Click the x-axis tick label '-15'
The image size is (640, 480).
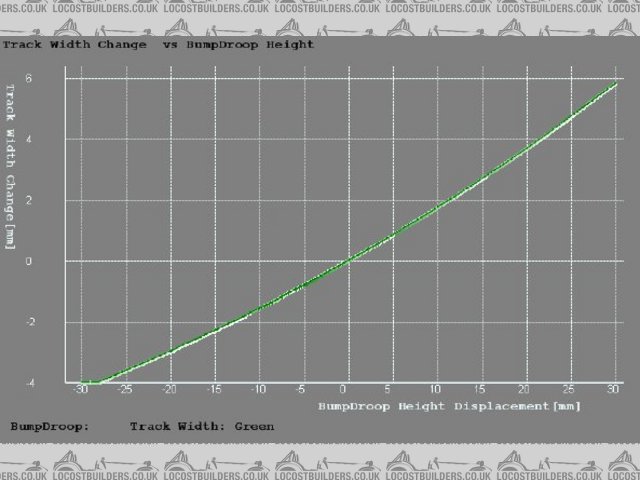(x=214, y=391)
